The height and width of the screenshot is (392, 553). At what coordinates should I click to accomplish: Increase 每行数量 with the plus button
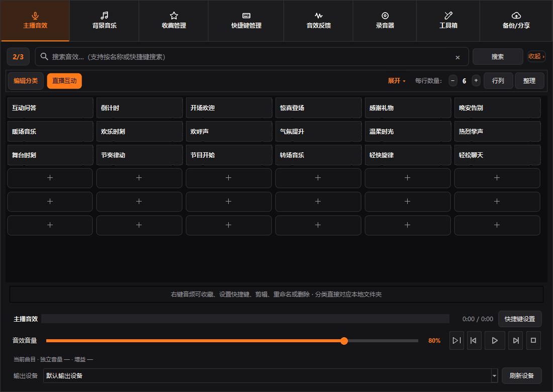tap(476, 81)
